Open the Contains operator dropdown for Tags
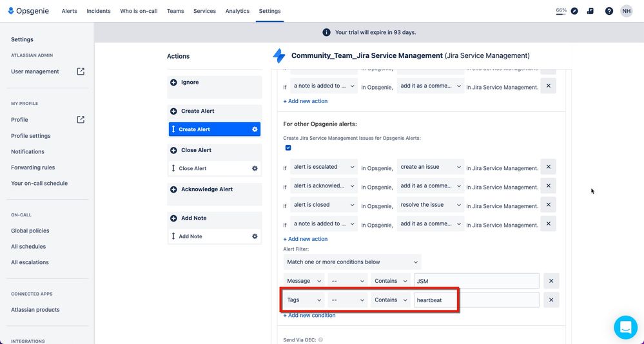This screenshot has width=644, height=344. pos(390,300)
